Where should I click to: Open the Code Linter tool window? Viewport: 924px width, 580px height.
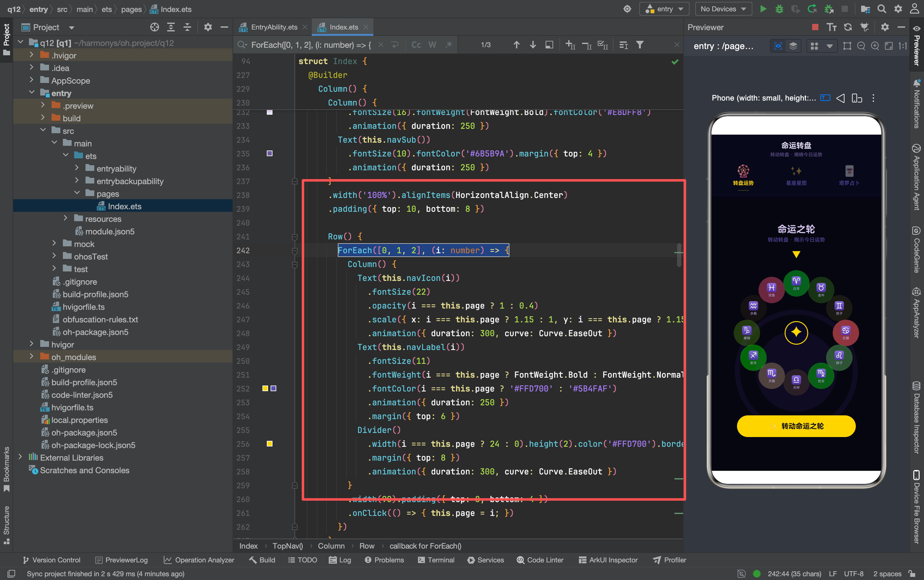pos(540,560)
